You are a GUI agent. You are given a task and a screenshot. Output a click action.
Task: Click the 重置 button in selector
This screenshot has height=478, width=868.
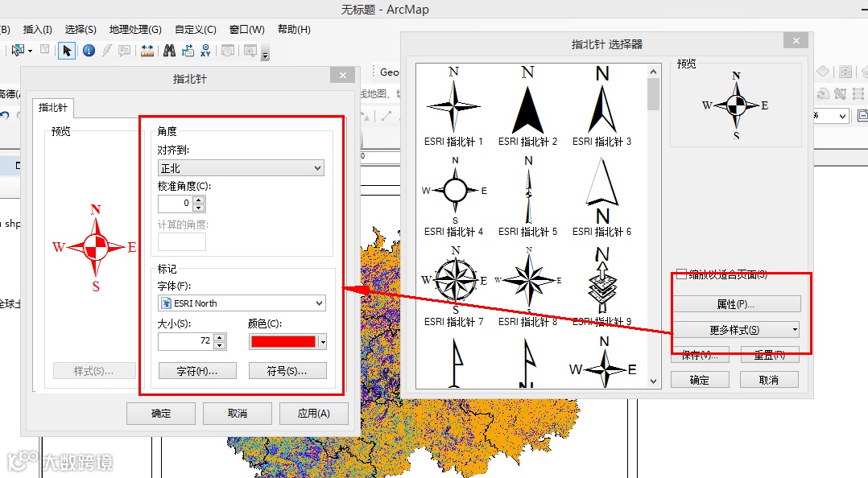click(x=769, y=355)
